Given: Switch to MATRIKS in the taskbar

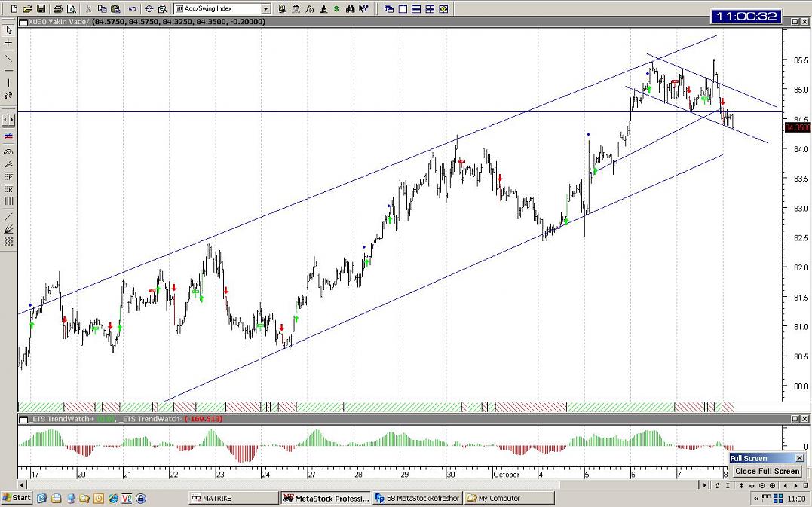Looking at the screenshot, I should coord(232,498).
